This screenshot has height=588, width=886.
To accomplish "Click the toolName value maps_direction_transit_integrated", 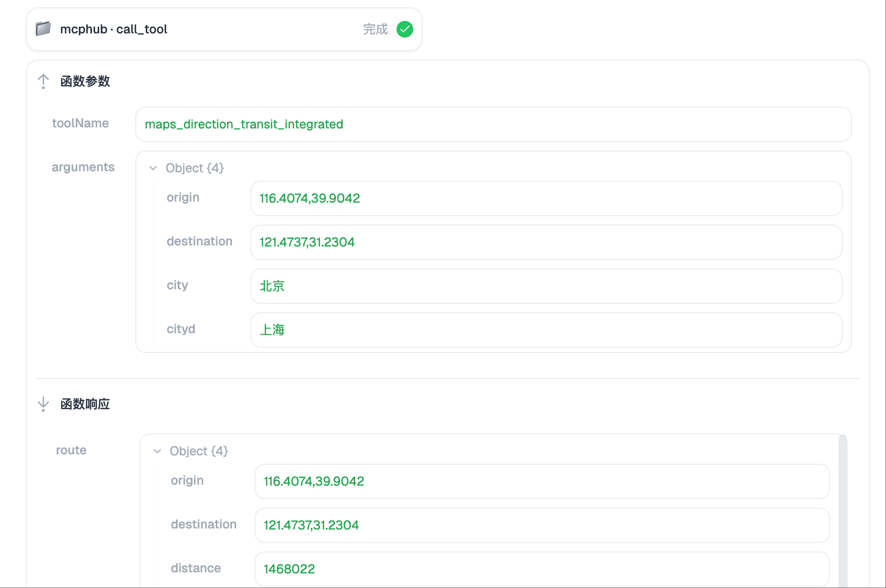I will [244, 124].
